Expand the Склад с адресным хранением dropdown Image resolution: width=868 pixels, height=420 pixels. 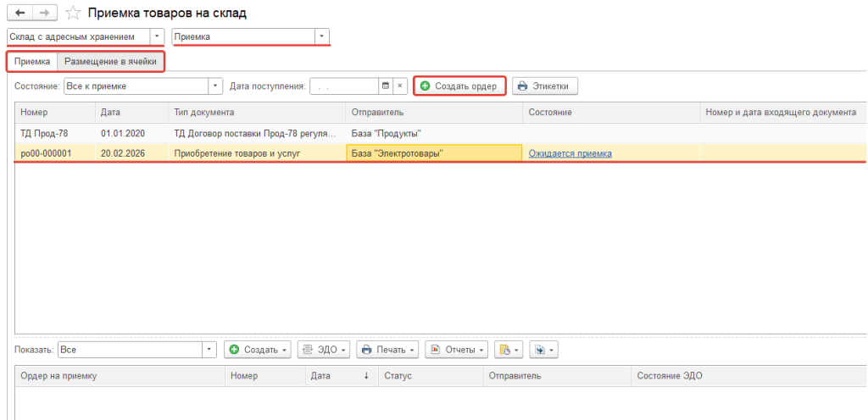pos(157,36)
